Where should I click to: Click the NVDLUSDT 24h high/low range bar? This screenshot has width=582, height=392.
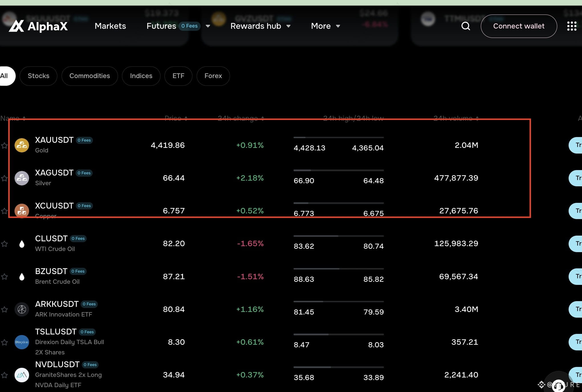(339, 367)
